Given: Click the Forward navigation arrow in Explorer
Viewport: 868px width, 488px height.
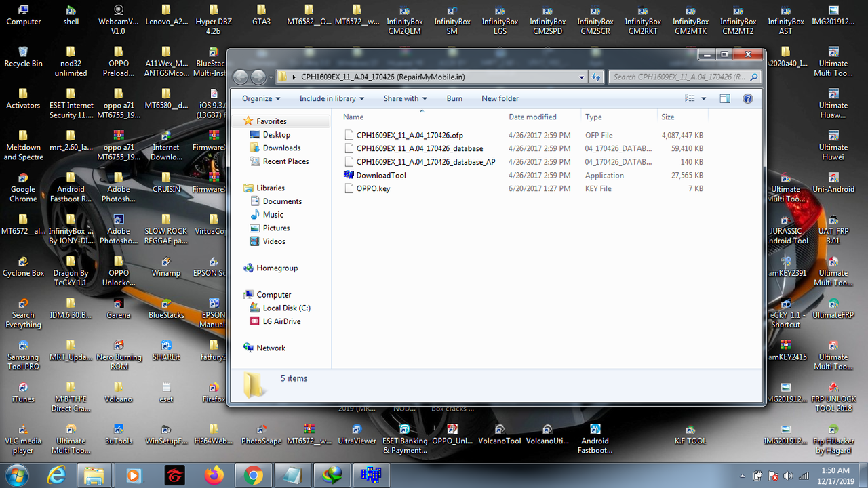Looking at the screenshot, I should (x=258, y=77).
